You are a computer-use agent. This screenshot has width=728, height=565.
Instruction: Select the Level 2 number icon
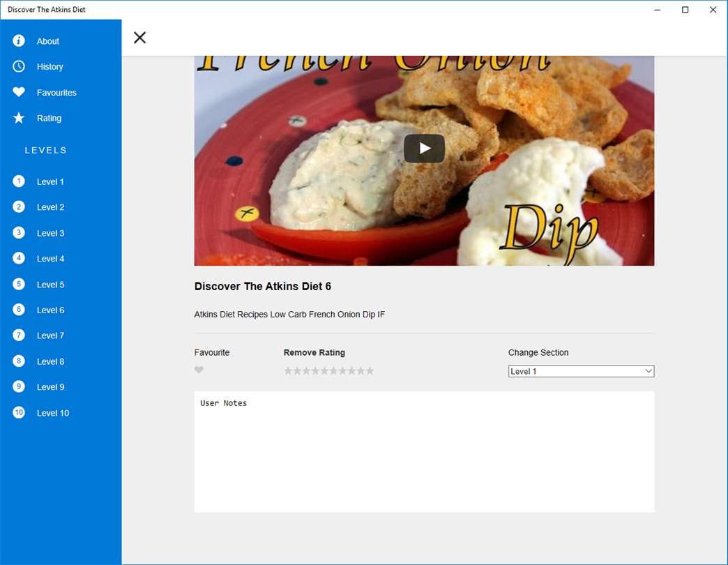pyautogui.click(x=19, y=206)
